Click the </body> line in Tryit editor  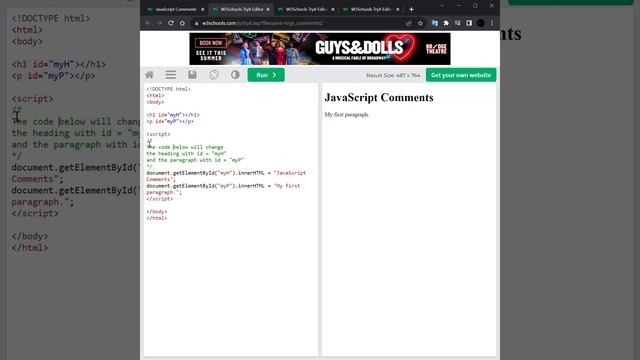[x=157, y=212]
